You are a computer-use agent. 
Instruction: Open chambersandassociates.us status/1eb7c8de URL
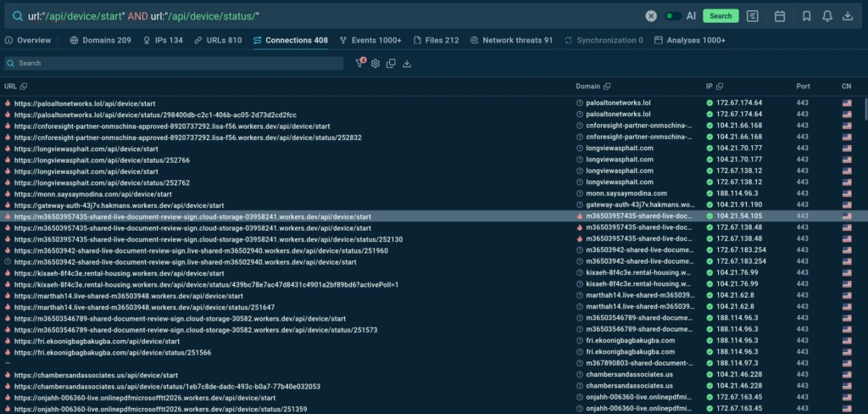coord(167,386)
